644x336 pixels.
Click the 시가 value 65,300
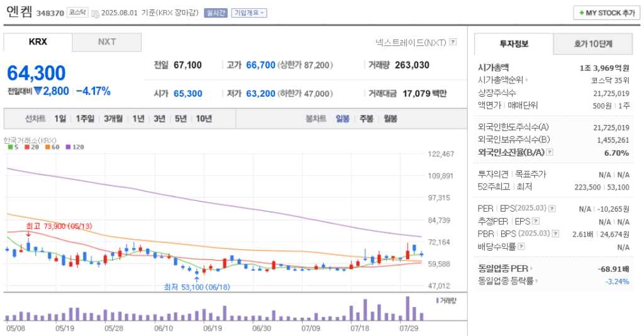click(x=187, y=94)
